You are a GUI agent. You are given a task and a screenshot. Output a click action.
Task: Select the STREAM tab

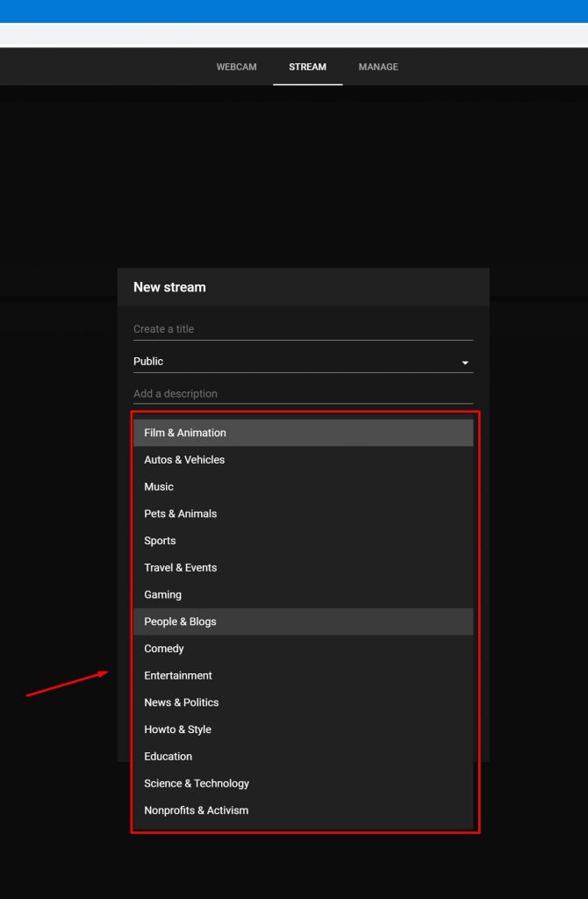(307, 67)
